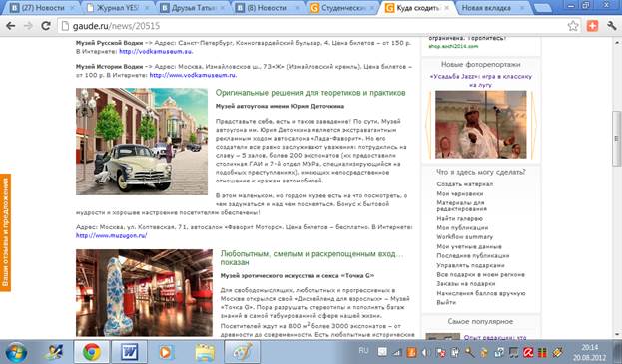Open the shop.sochi2014.com ad link

coord(453,46)
